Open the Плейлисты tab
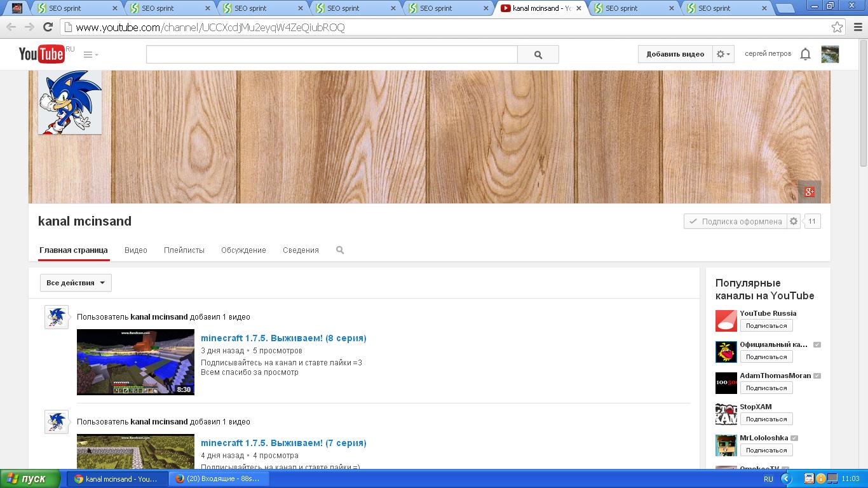 tap(184, 250)
